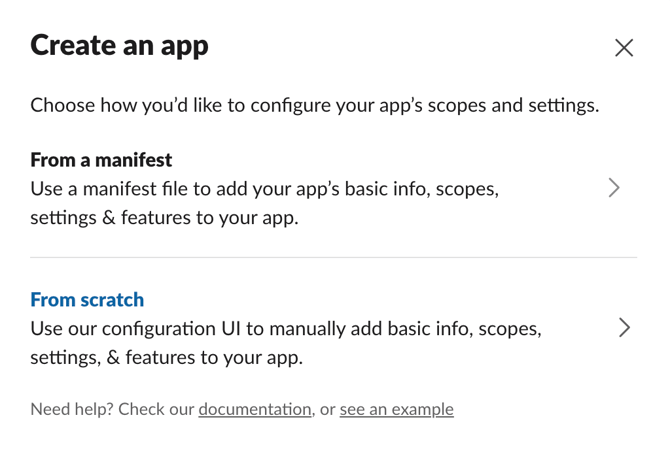Choose the From scratch heading
Viewport: 670px width, 460px height.
(87, 300)
